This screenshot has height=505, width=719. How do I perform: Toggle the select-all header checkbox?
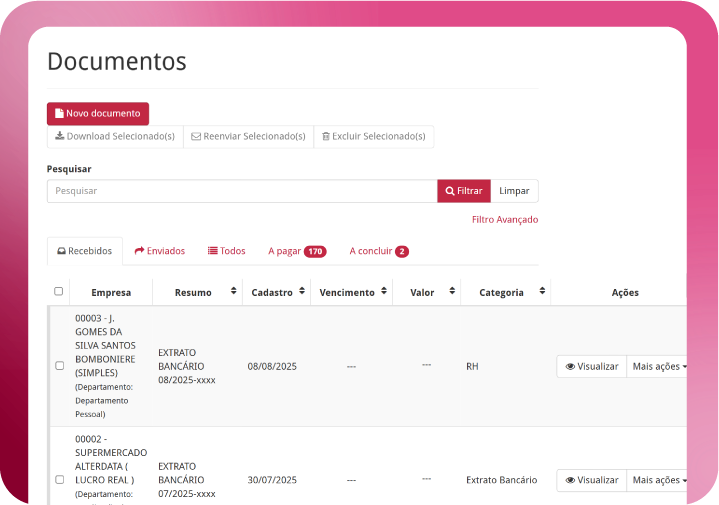(59, 292)
